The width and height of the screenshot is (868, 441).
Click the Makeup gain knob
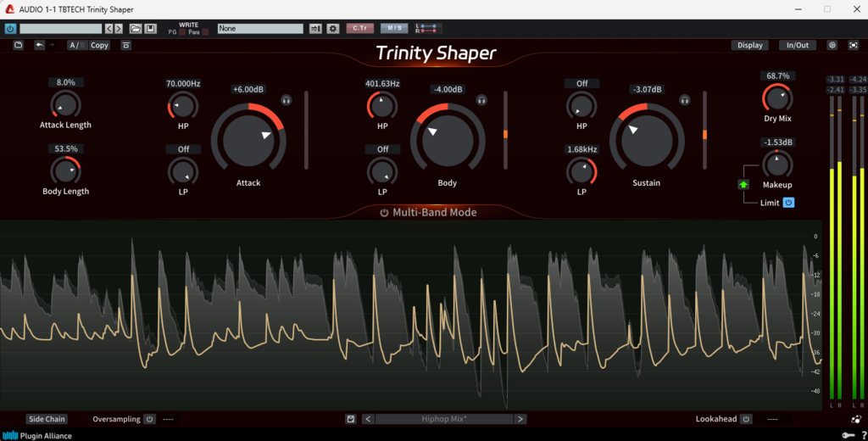point(777,165)
